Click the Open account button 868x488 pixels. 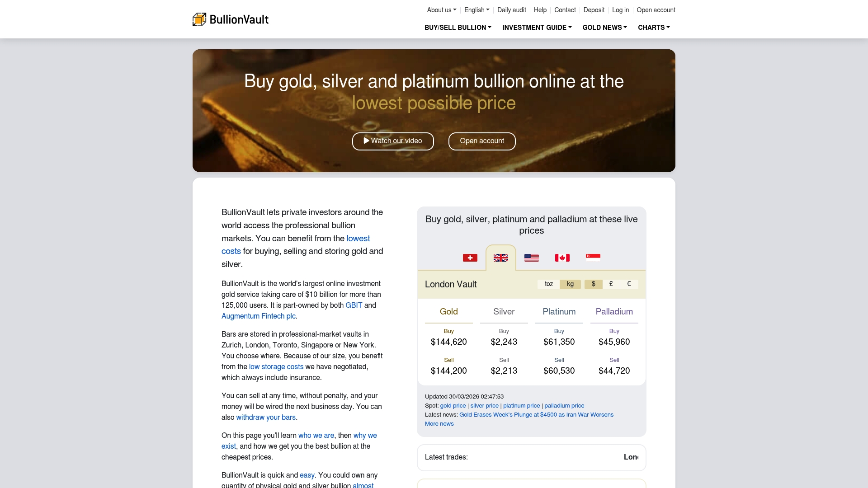point(482,141)
